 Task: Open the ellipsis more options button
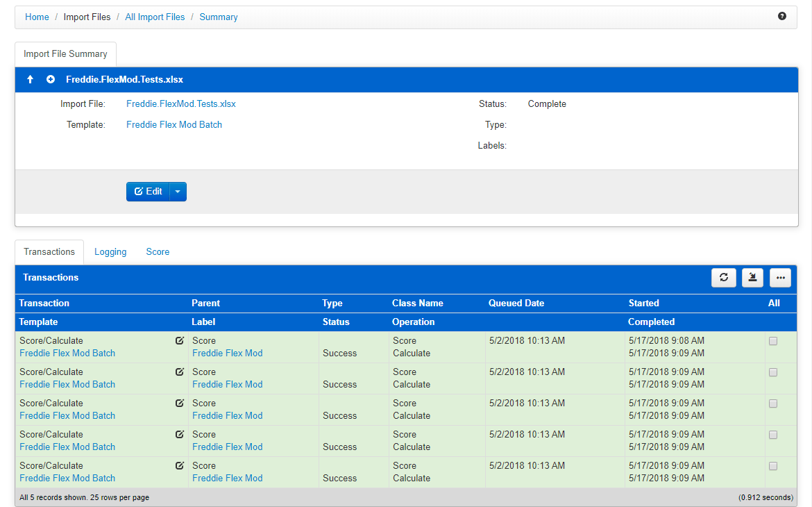(780, 277)
